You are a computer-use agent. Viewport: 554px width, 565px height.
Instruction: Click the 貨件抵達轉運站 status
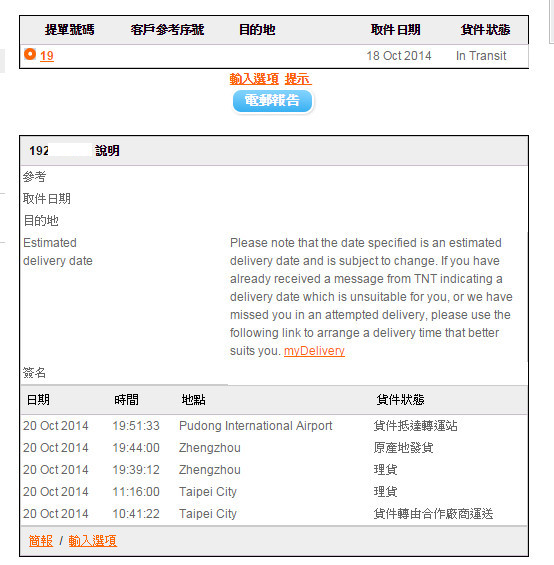416,426
